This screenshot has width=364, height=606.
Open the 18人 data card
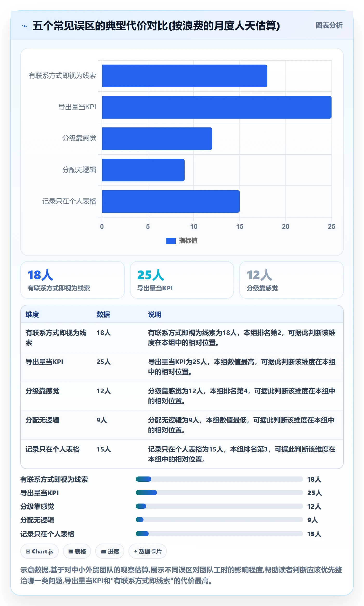(x=73, y=280)
